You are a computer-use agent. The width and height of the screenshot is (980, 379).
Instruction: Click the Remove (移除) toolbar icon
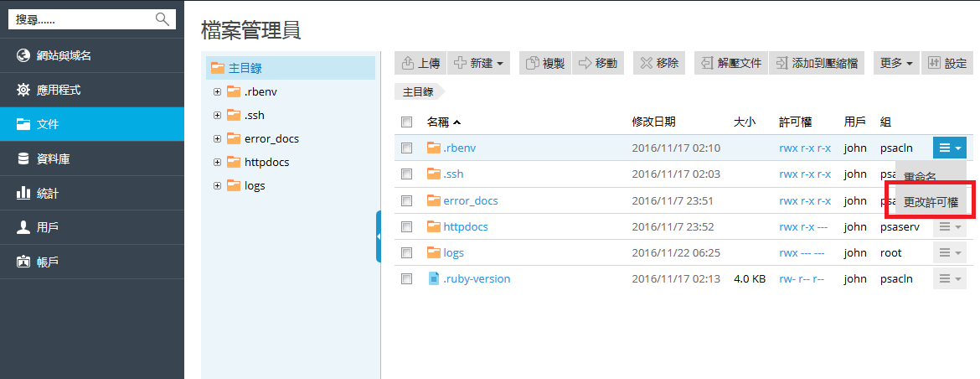click(646, 63)
